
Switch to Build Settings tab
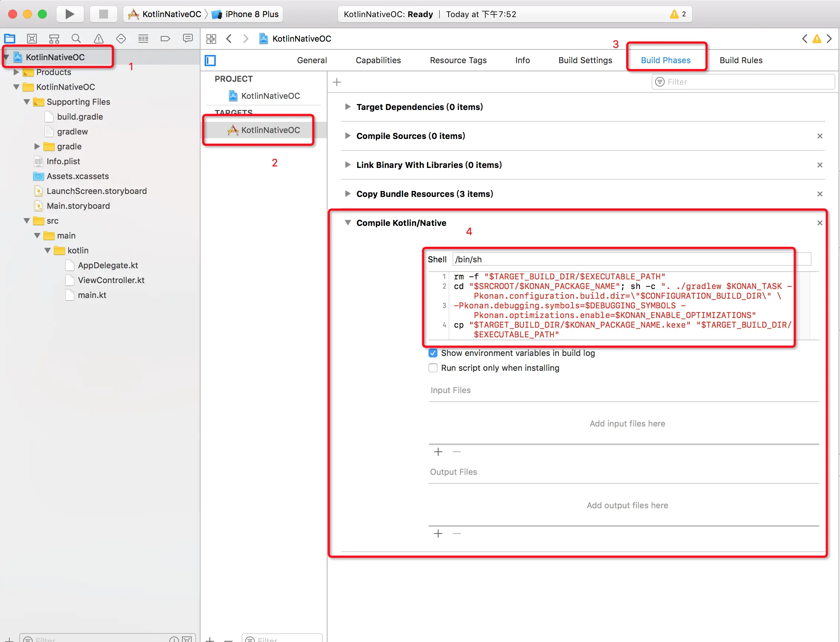click(x=585, y=61)
